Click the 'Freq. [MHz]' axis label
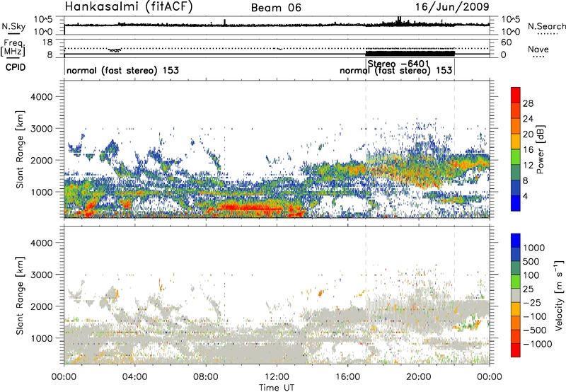The image size is (566, 392). click(13, 48)
